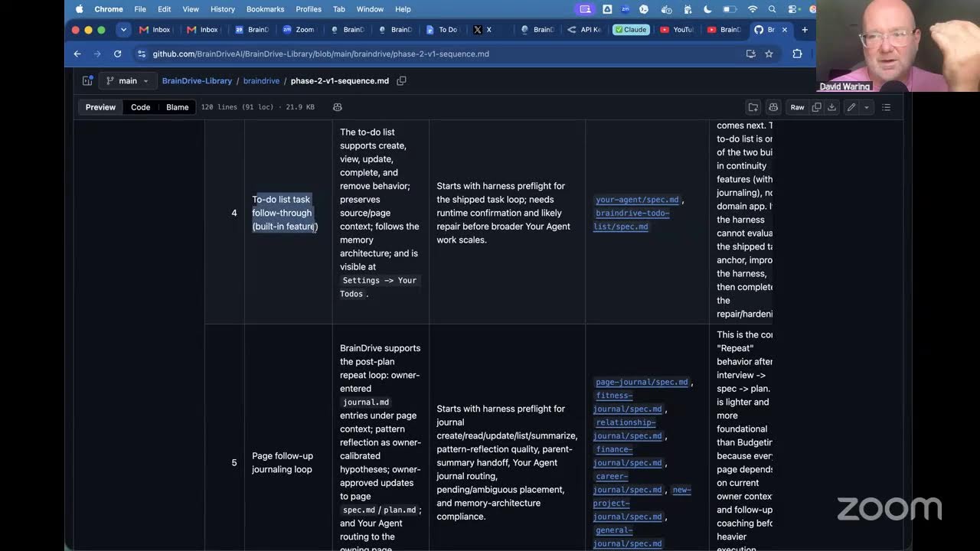Copy the file path with the copy icon
Screen dimensions: 980x551
401,80
